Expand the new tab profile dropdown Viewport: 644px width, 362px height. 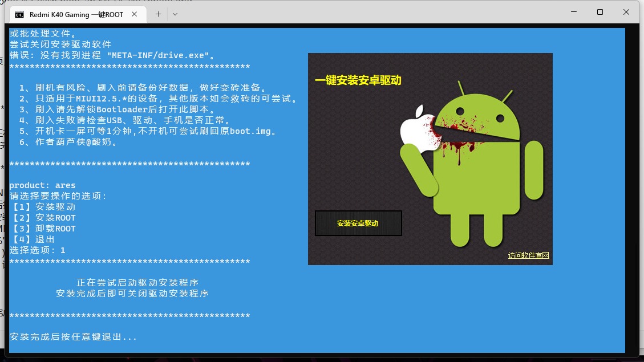pos(175,14)
